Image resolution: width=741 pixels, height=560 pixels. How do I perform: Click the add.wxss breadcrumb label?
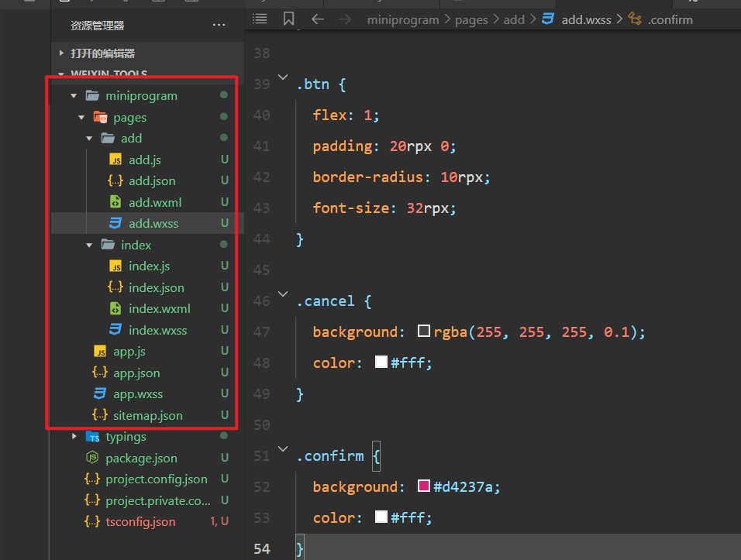point(586,20)
